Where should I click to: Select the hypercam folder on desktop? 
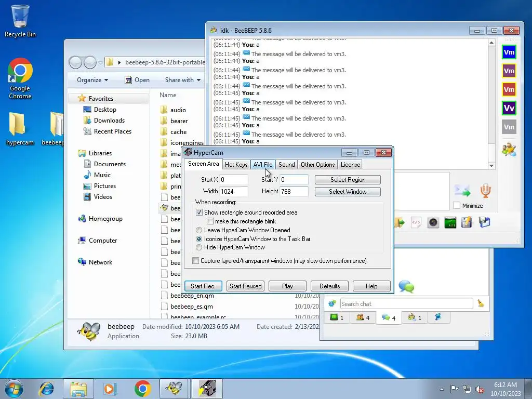20,129
